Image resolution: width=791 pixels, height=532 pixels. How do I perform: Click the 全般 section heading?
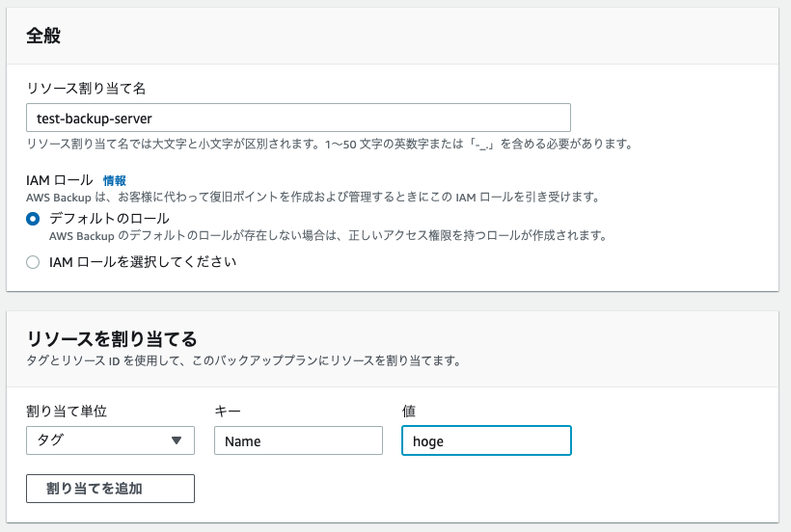point(43,36)
